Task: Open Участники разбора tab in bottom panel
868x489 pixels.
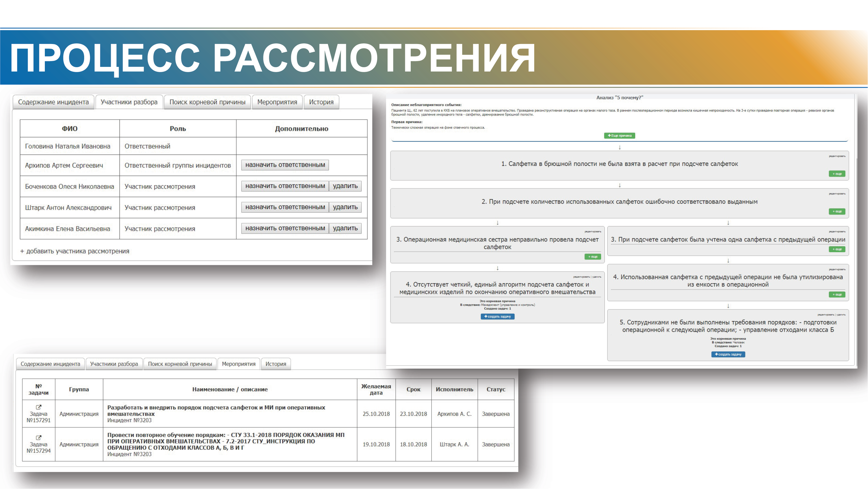Action: click(114, 364)
